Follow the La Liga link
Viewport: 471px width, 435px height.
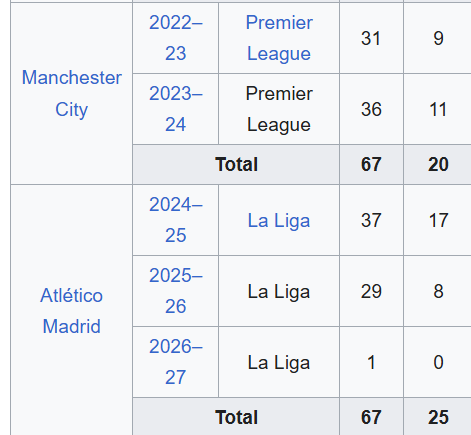(279, 220)
